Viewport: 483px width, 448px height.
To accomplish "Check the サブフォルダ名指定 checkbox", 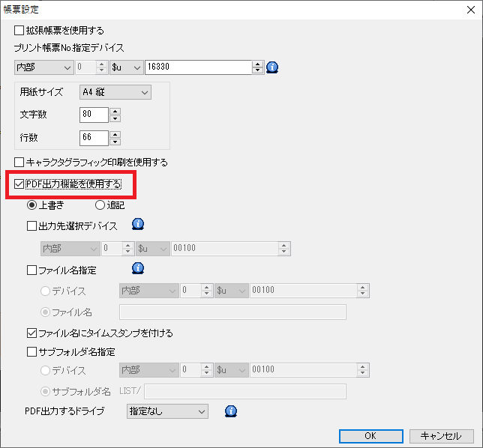I will coord(31,351).
